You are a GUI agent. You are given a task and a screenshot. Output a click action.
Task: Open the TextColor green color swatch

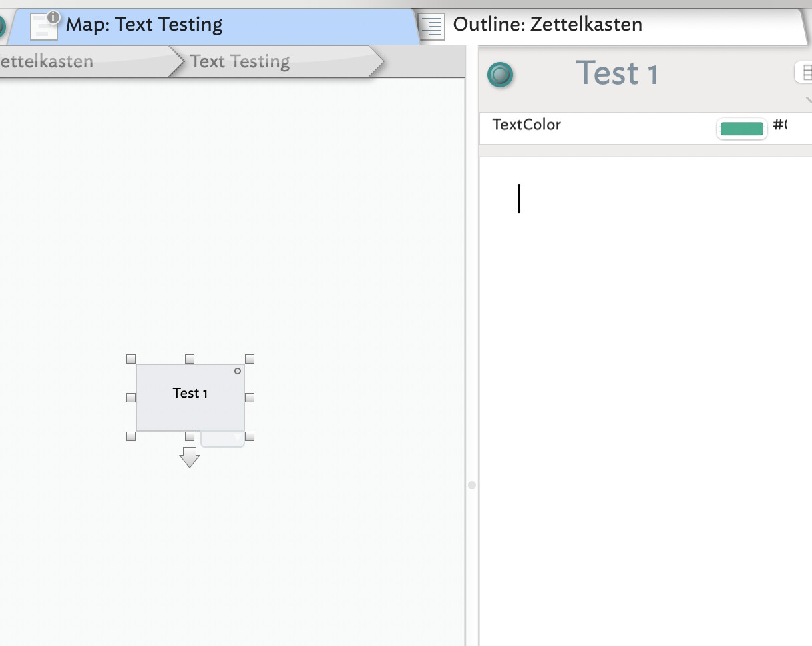pyautogui.click(x=741, y=129)
